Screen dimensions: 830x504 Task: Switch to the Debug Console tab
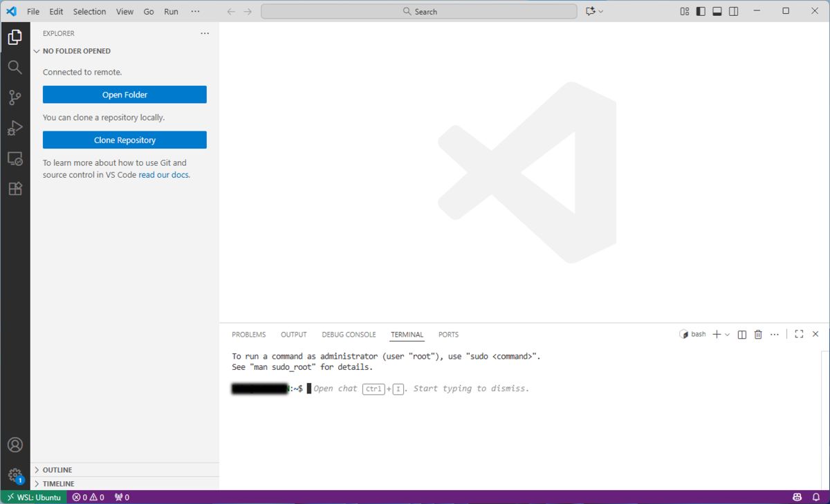point(349,335)
